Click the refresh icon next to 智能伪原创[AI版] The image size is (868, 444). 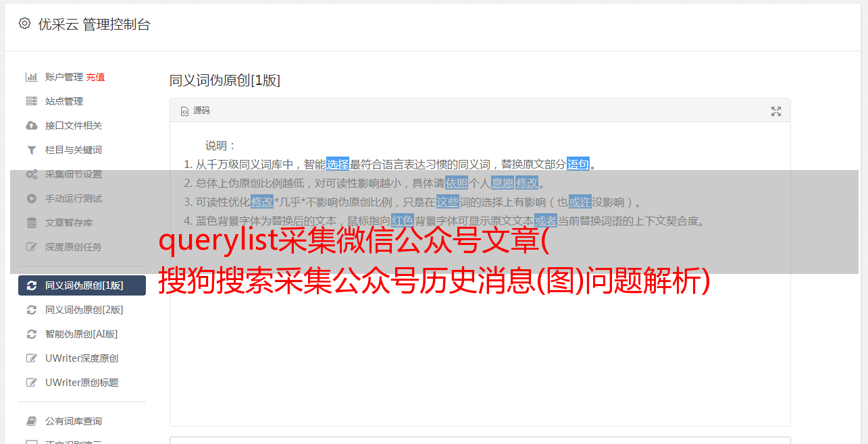pyautogui.click(x=31, y=334)
